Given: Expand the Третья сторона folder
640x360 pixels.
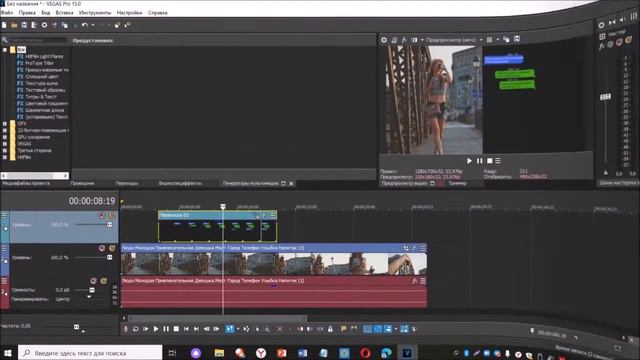Looking at the screenshot, I should pyautogui.click(x=5, y=151).
